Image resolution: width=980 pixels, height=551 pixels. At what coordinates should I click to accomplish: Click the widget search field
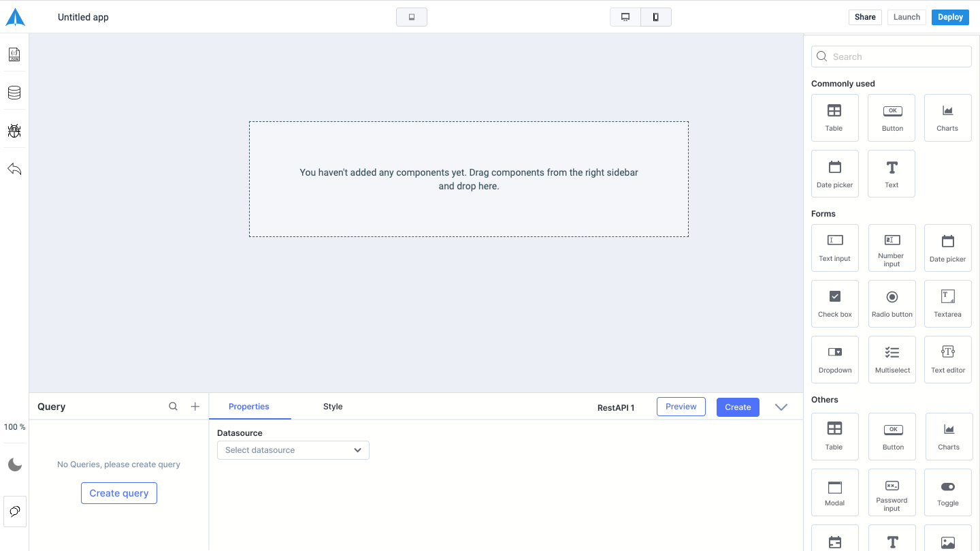pyautogui.click(x=891, y=56)
